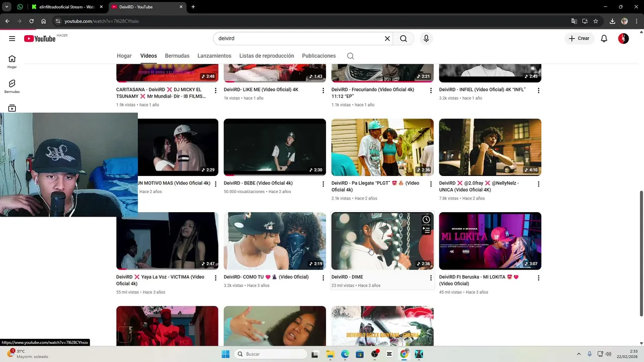Select the Vídeos channel tab
Viewport: 644px width, 362px height.
(148, 56)
